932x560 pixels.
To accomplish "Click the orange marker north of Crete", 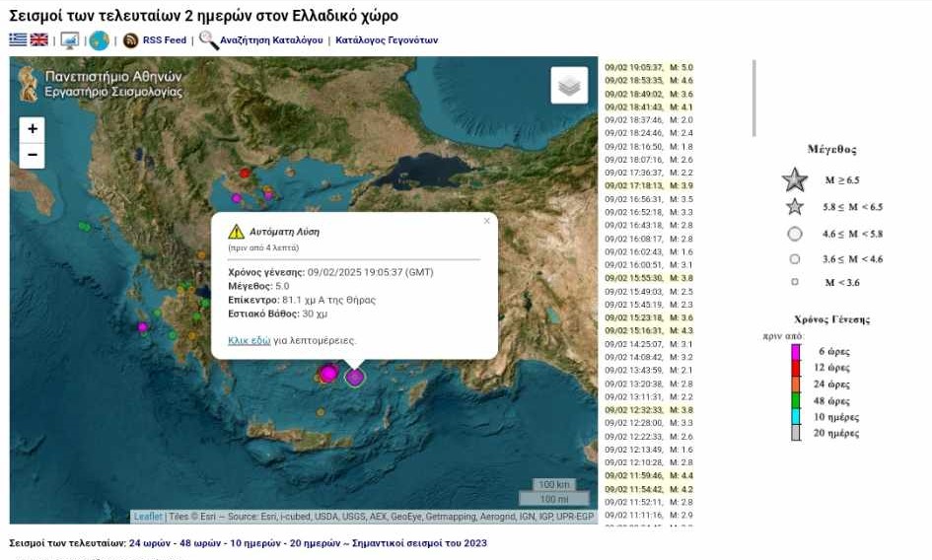I will tap(321, 412).
